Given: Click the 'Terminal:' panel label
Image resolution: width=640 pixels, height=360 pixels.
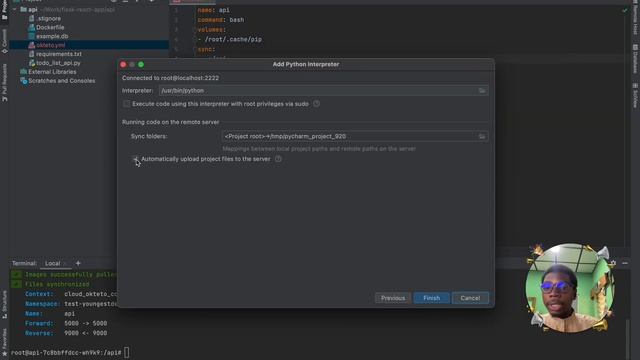Looking at the screenshot, I should click(x=24, y=264).
